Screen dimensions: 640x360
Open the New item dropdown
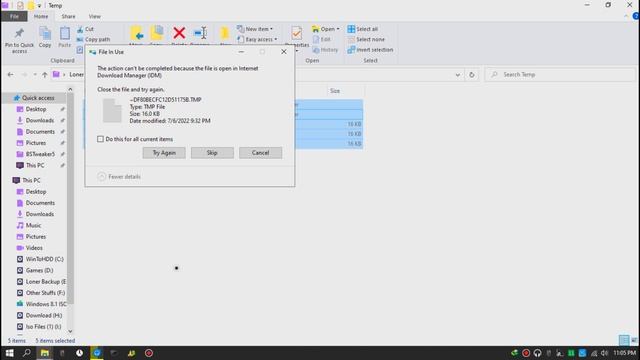[x=255, y=29]
